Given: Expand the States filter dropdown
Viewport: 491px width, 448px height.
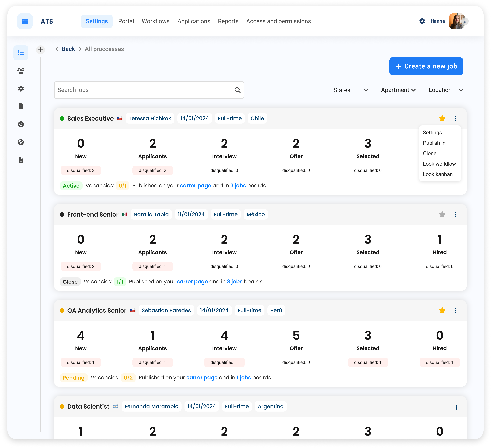Looking at the screenshot, I should pyautogui.click(x=351, y=90).
